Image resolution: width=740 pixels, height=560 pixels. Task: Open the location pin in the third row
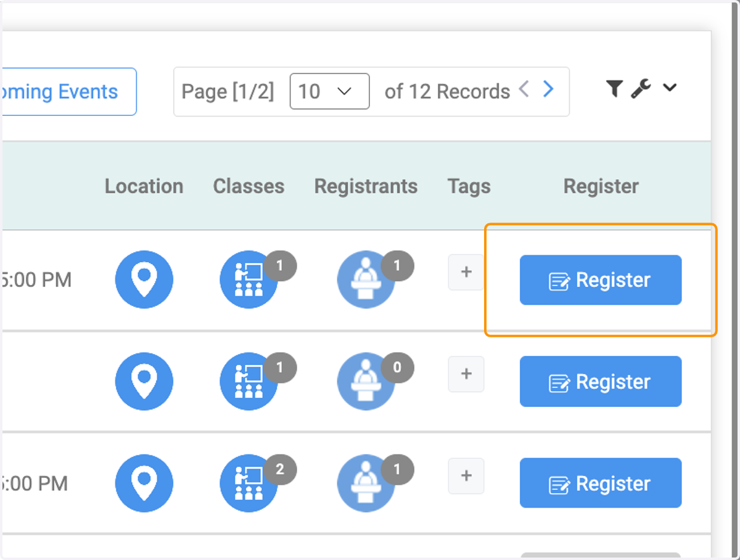coord(144,483)
